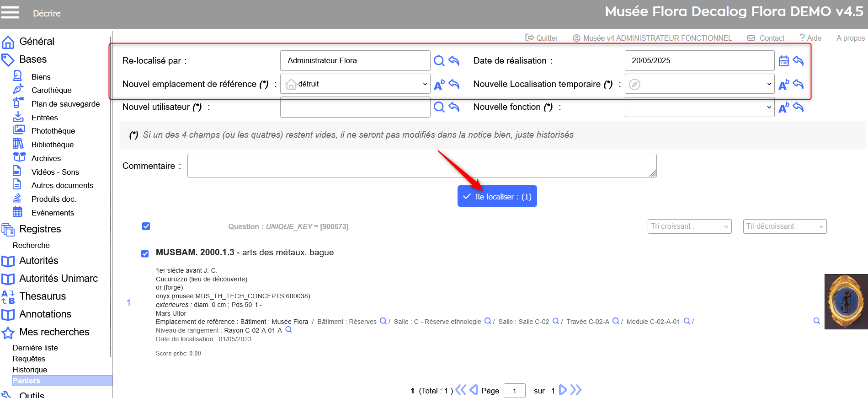Open Photothèque in the sidebar
Image resolution: width=868 pixels, height=398 pixels.
53,131
